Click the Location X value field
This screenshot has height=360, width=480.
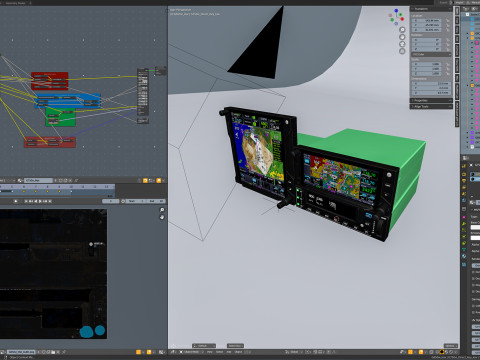pyautogui.click(x=427, y=21)
